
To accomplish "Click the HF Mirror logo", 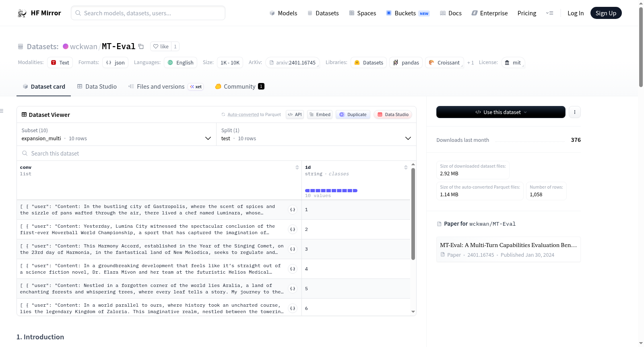I will [39, 13].
